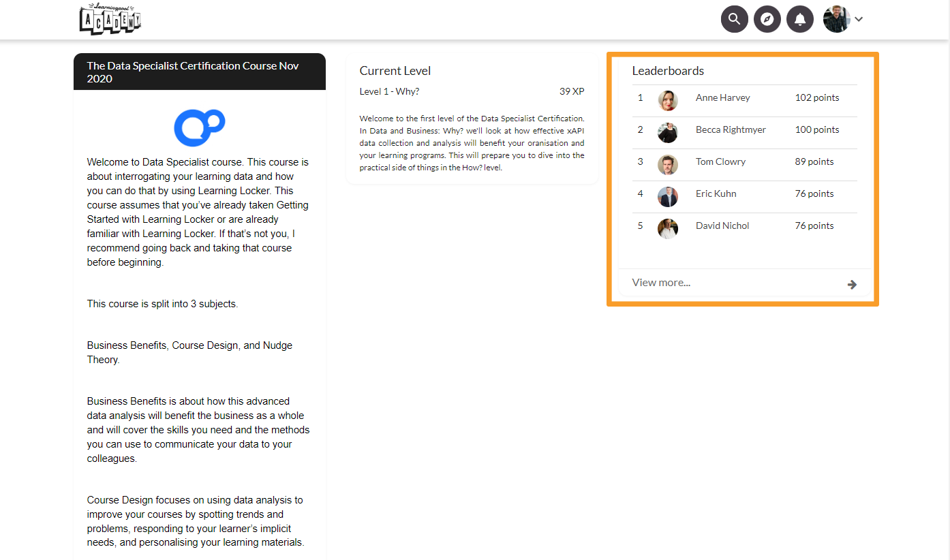Open the notifications bell icon

(800, 19)
